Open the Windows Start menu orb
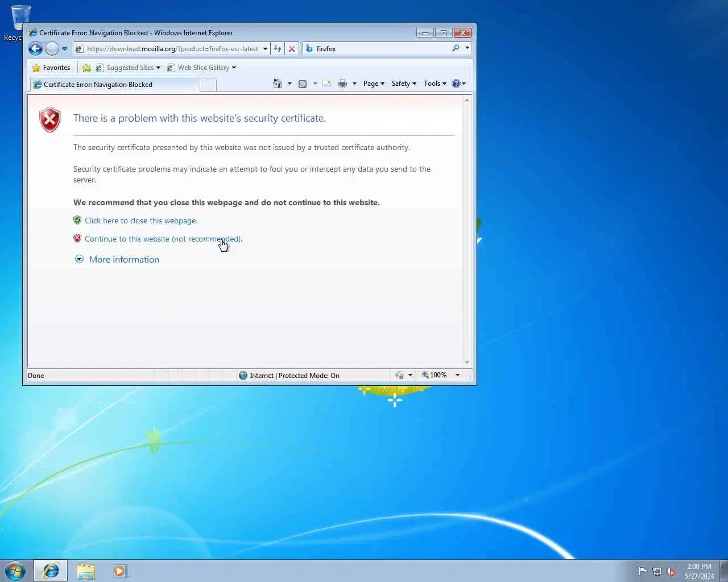Viewport: 728px width, 582px height. click(x=15, y=571)
